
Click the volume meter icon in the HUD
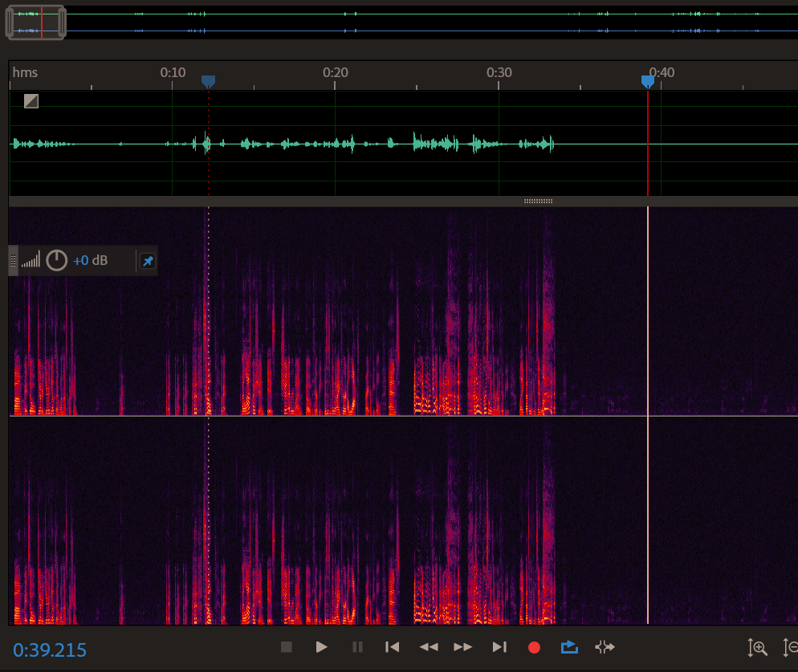pos(31,259)
